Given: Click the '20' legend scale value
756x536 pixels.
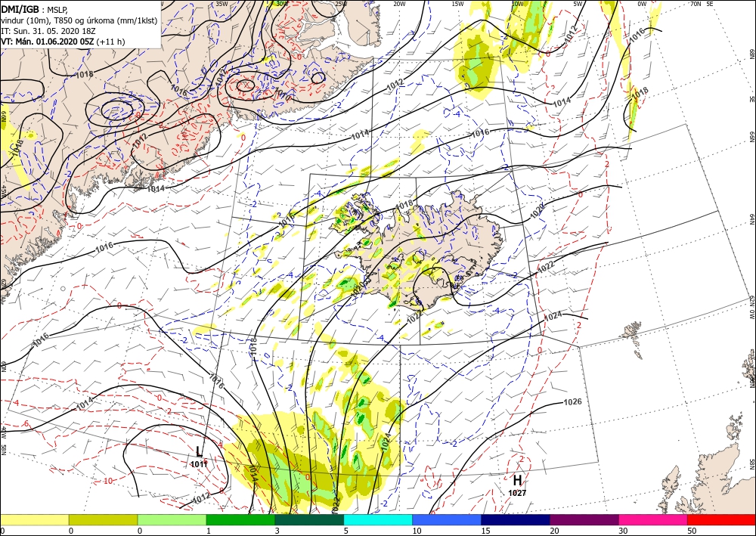Looking at the screenshot, I should point(553,531).
